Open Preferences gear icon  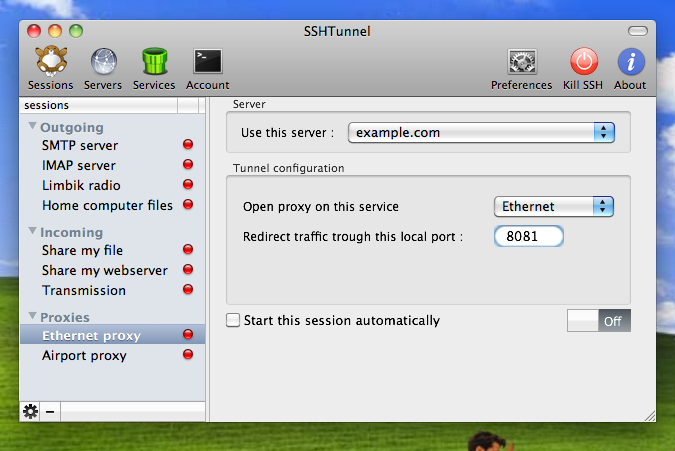coord(522,62)
